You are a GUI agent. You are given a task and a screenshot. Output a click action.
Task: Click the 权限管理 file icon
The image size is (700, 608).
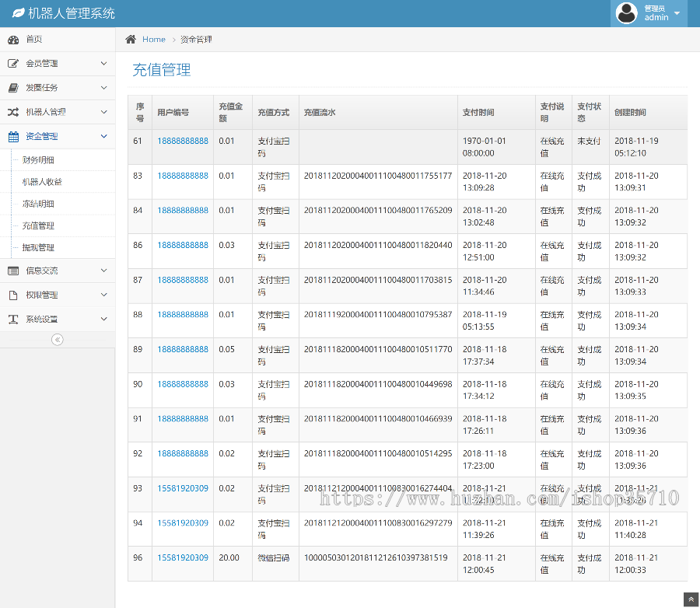(x=13, y=295)
